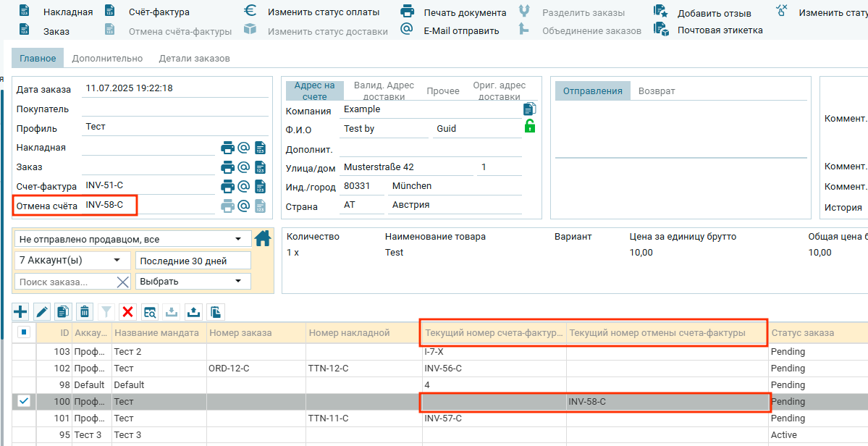Toggle the select-all checkbox in table header
This screenshot has width=868, height=446.
click(24, 332)
